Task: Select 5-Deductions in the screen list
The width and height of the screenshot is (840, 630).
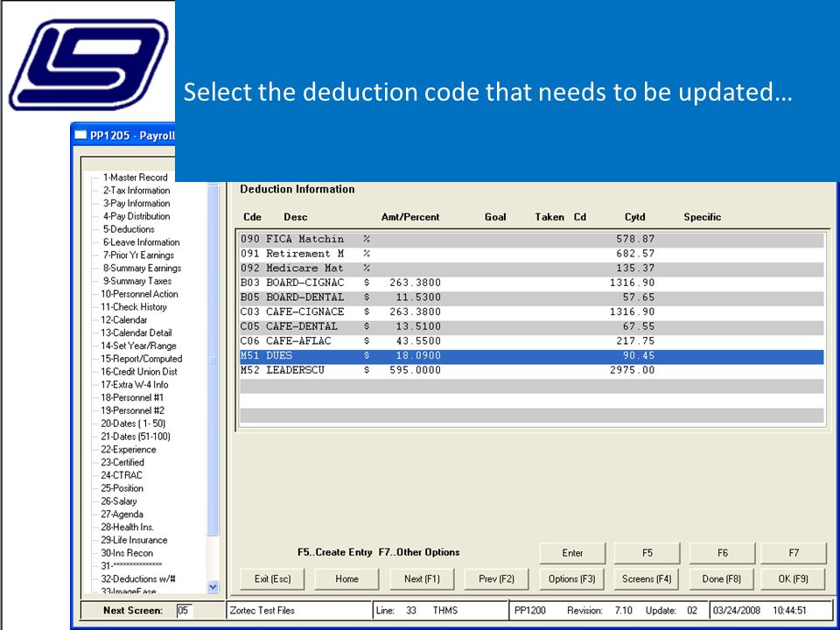Action: 129,228
